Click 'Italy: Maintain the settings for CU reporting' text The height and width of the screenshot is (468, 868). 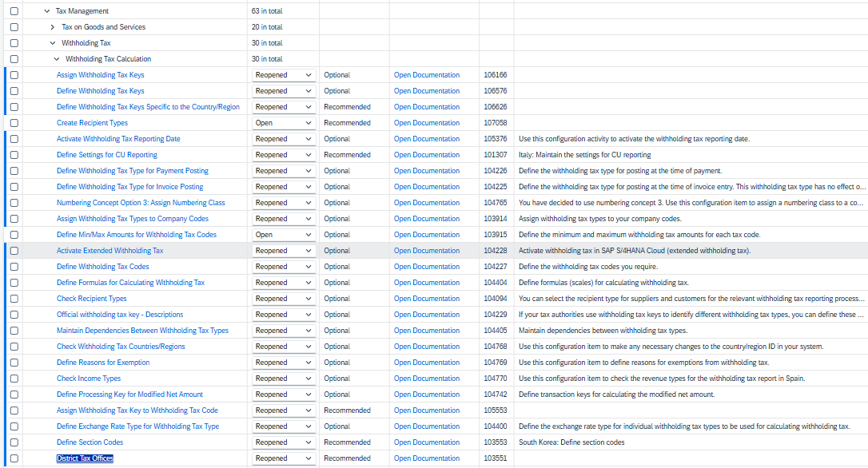pos(584,155)
